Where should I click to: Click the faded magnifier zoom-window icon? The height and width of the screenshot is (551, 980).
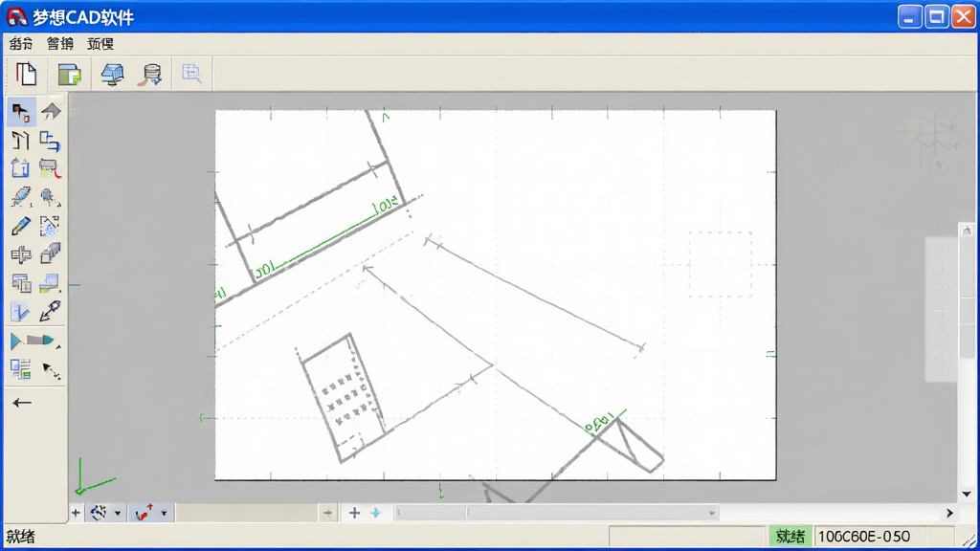[191, 74]
